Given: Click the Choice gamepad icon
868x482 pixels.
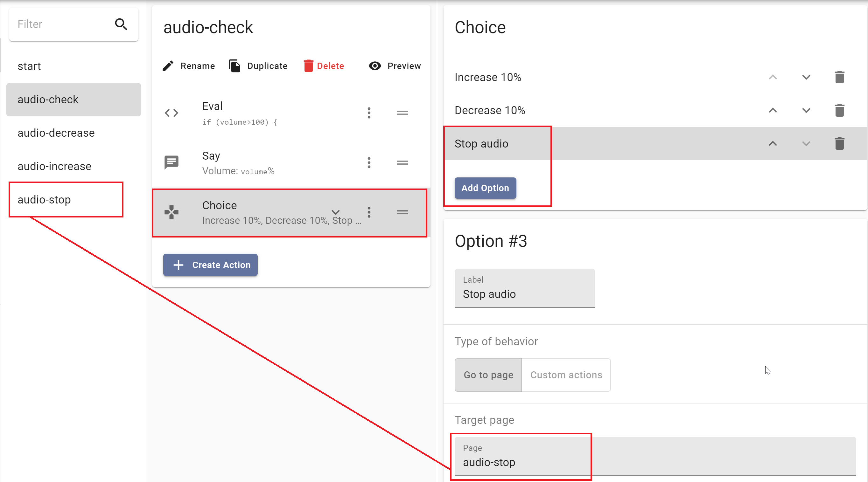Looking at the screenshot, I should pos(171,212).
